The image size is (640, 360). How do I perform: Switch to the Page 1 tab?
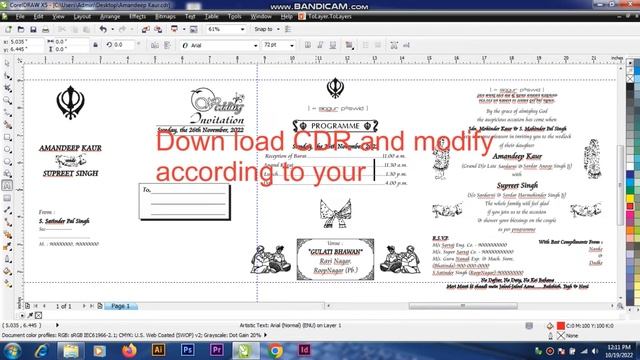coord(121,306)
